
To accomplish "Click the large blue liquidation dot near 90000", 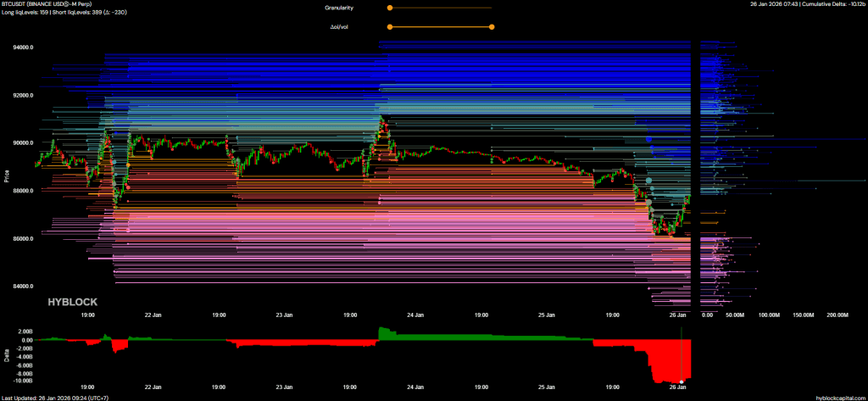I will pyautogui.click(x=648, y=138).
